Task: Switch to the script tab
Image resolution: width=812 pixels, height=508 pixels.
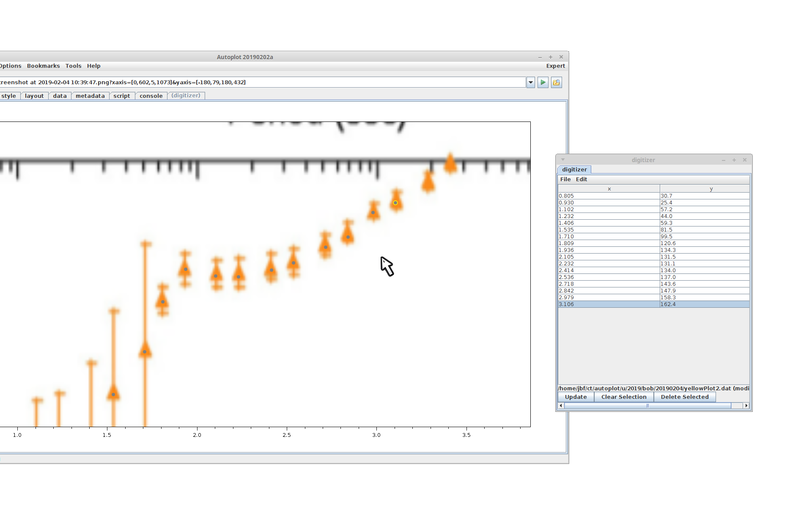Action: click(x=122, y=96)
